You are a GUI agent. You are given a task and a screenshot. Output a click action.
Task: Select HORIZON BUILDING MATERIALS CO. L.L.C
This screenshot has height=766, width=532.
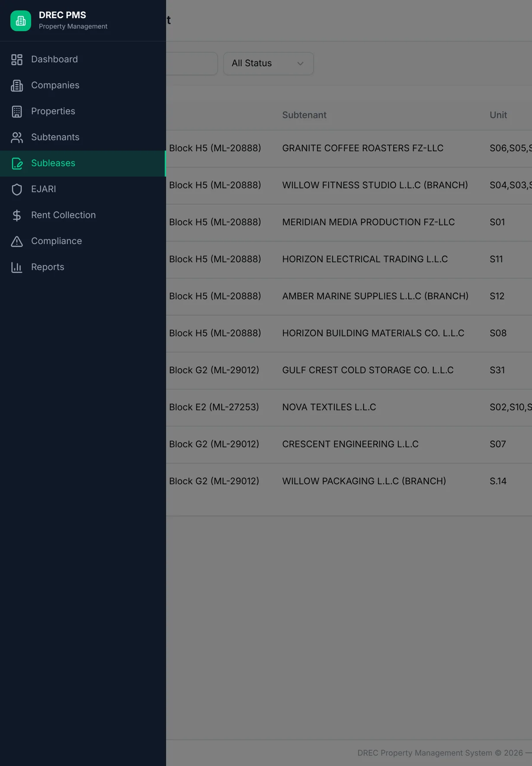[373, 333]
